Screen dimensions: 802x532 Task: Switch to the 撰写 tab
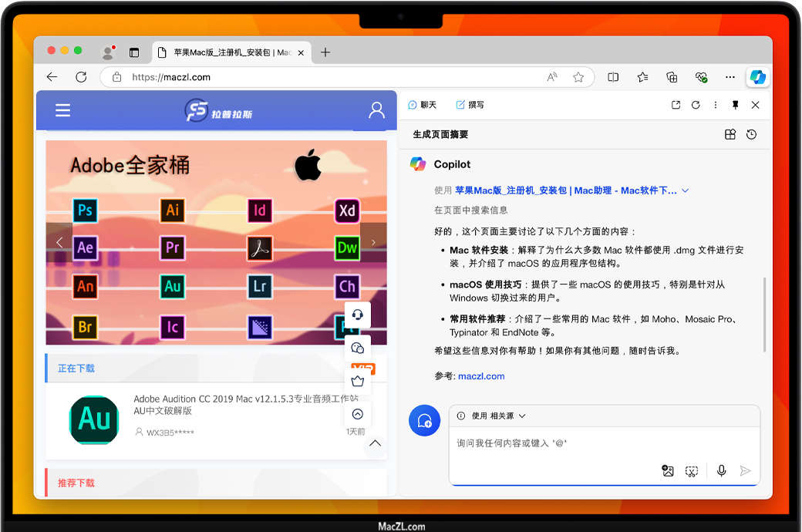470,105
